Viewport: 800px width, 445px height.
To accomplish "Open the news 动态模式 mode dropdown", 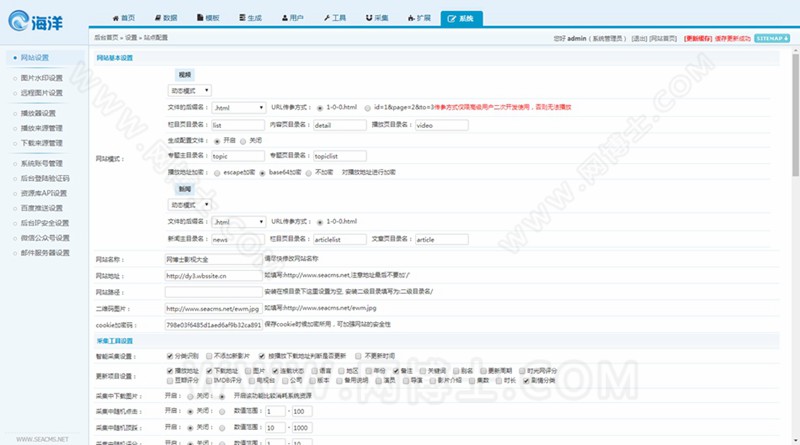I will pos(189,205).
